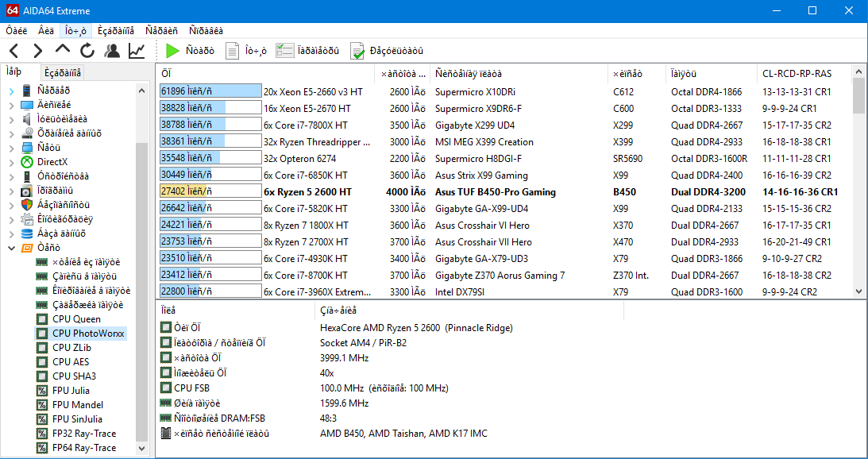Click the database cylinder icon in tree
868x459 pixels.
27,233
